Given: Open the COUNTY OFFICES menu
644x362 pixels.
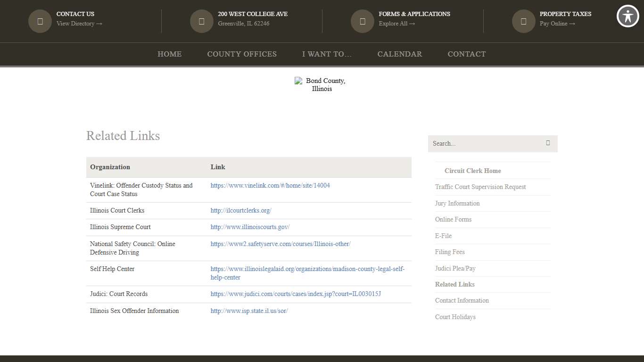Looking at the screenshot, I should coord(242,54).
